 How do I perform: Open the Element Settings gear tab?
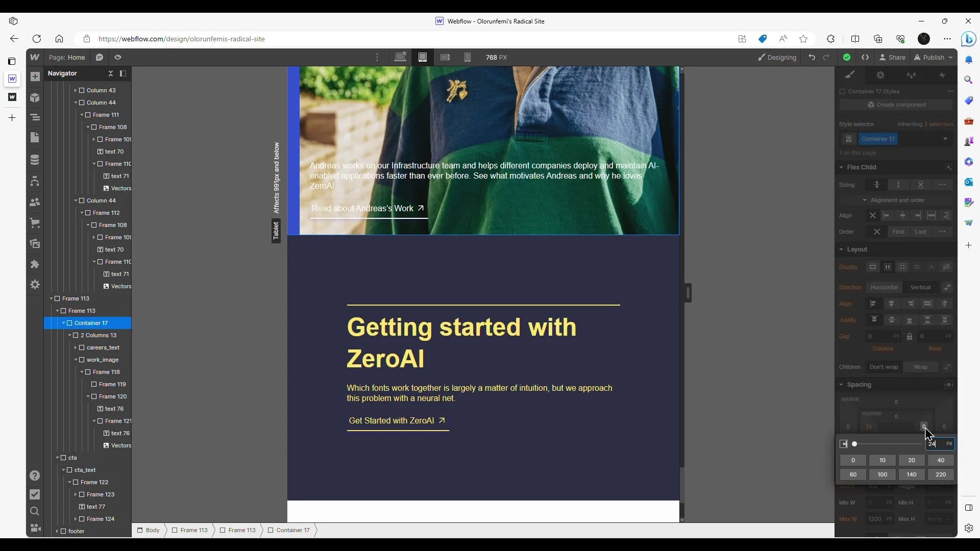coord(880,75)
